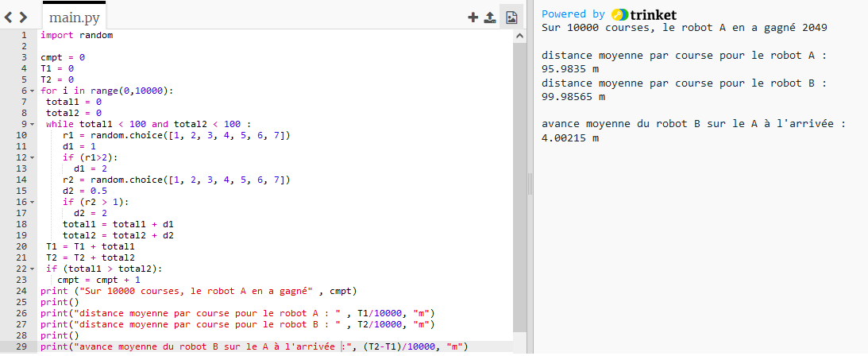Click the right arrow to scroll file tabs
The height and width of the screenshot is (356, 868).
23,17
